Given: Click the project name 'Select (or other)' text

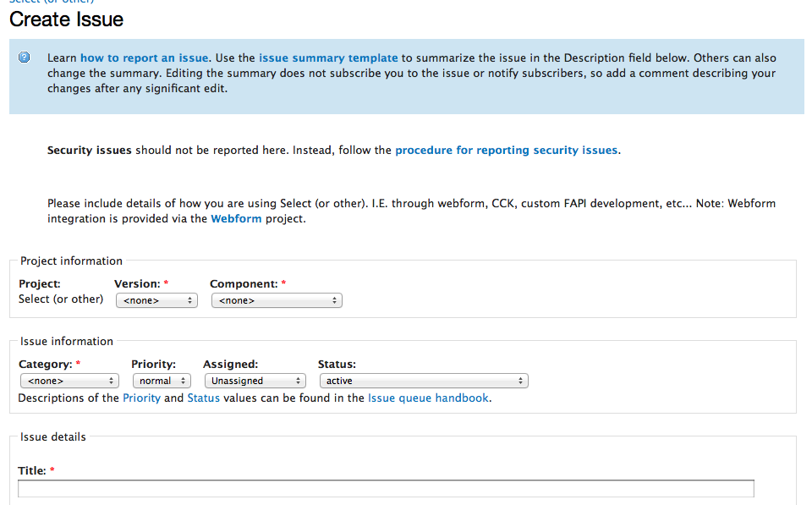Looking at the screenshot, I should (61, 299).
